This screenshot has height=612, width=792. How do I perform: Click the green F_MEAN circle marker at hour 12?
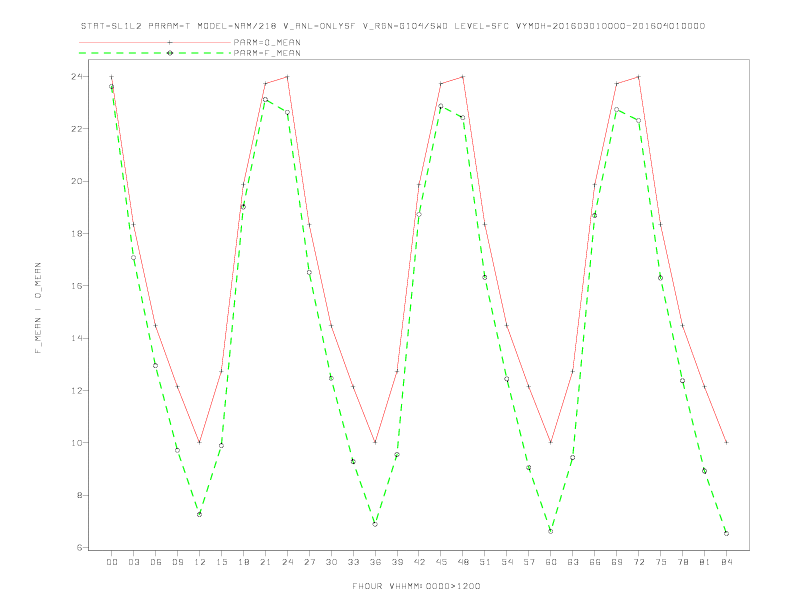[200, 515]
